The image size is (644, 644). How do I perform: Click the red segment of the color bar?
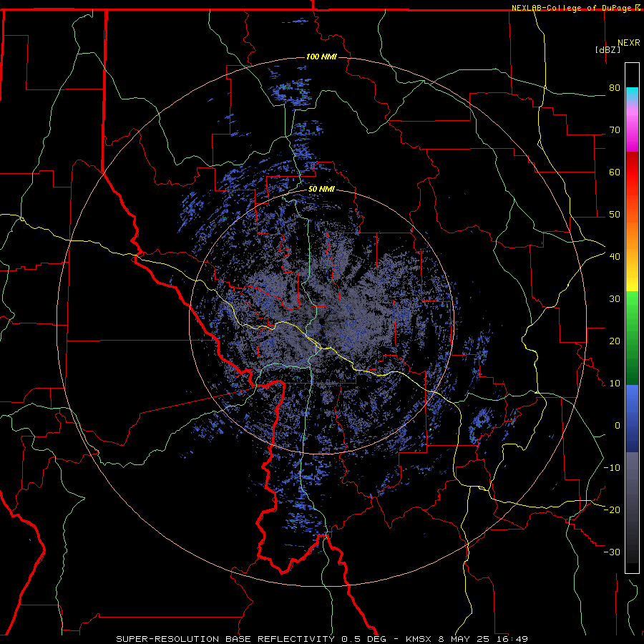(x=632, y=176)
